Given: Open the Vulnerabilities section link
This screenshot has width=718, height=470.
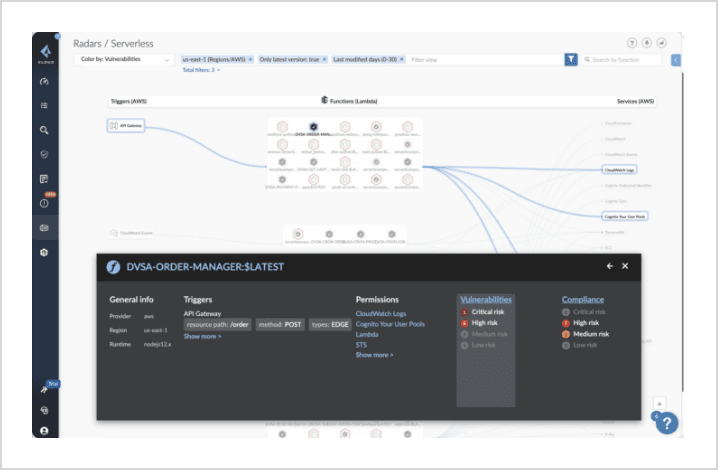Looking at the screenshot, I should click(x=486, y=300).
